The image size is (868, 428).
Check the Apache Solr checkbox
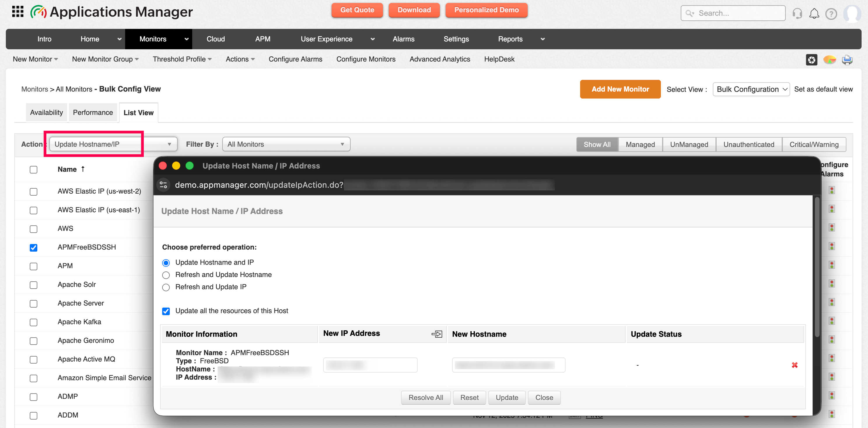click(33, 285)
